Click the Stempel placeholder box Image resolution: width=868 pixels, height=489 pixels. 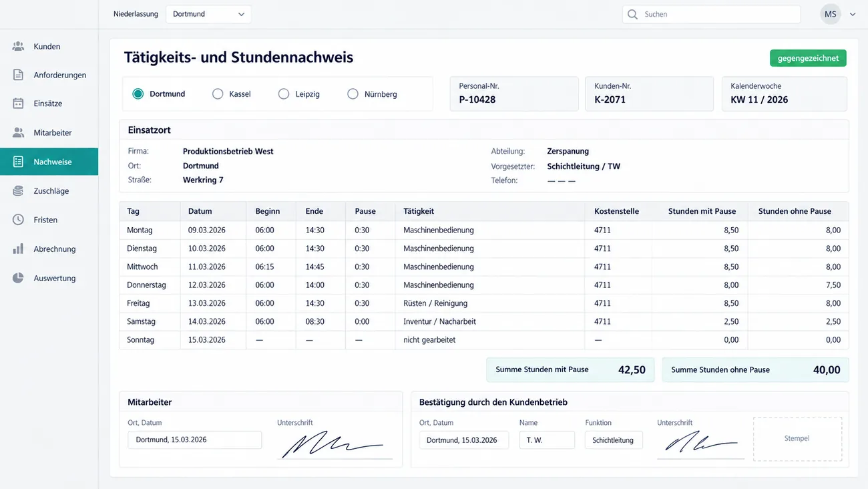pyautogui.click(x=797, y=439)
